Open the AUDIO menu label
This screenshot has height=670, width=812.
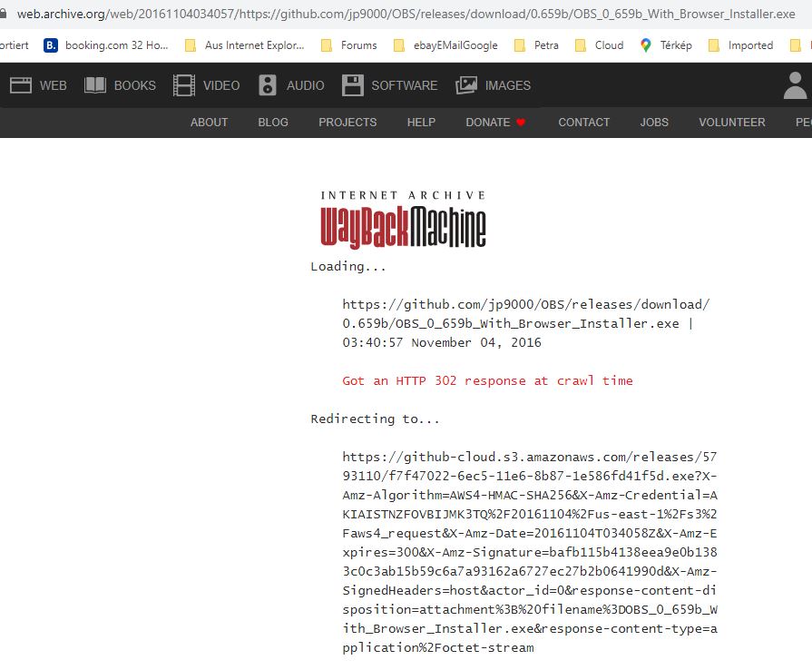(305, 85)
